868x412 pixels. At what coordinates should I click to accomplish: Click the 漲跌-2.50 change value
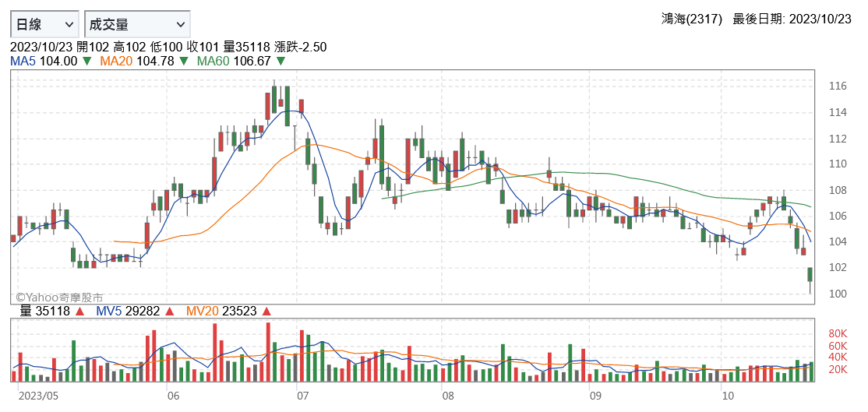coord(299,48)
